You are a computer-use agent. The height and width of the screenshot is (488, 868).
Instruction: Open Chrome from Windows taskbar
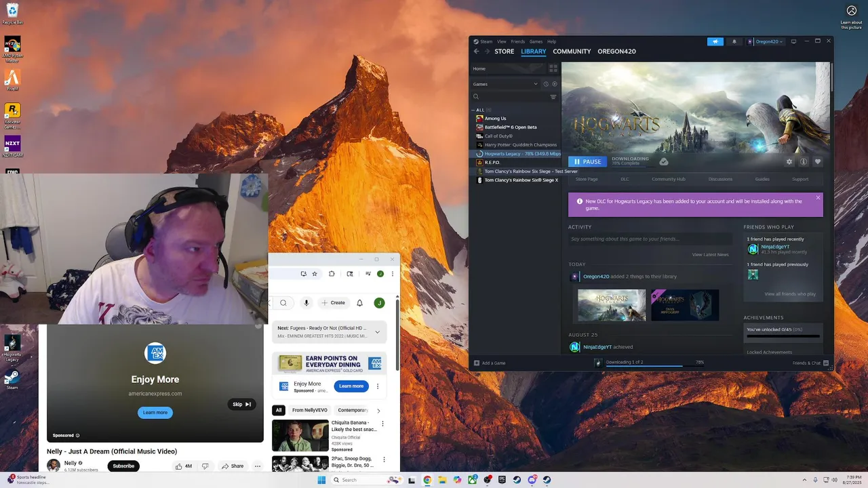click(427, 480)
